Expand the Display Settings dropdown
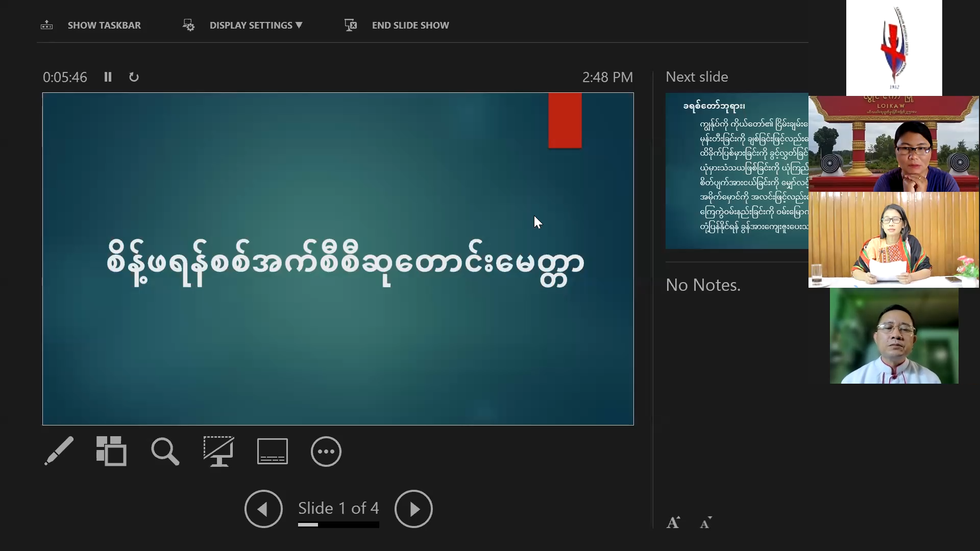The image size is (980, 551). pyautogui.click(x=256, y=25)
